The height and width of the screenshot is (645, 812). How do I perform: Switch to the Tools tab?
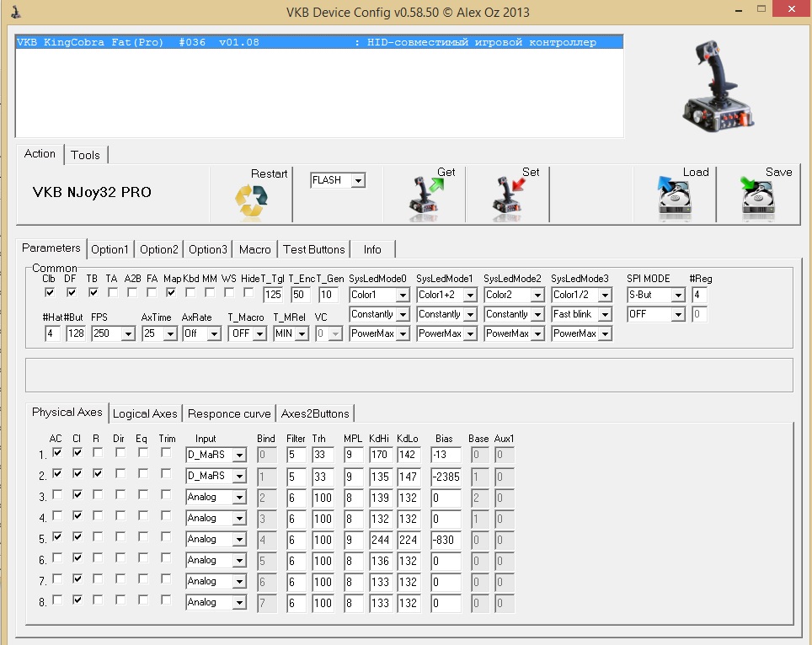tap(85, 155)
